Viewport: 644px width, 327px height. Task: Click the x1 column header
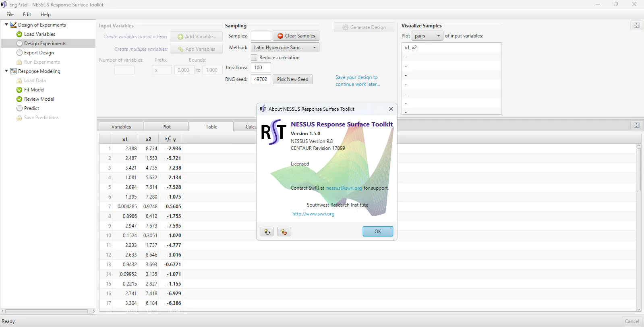[x=125, y=139]
